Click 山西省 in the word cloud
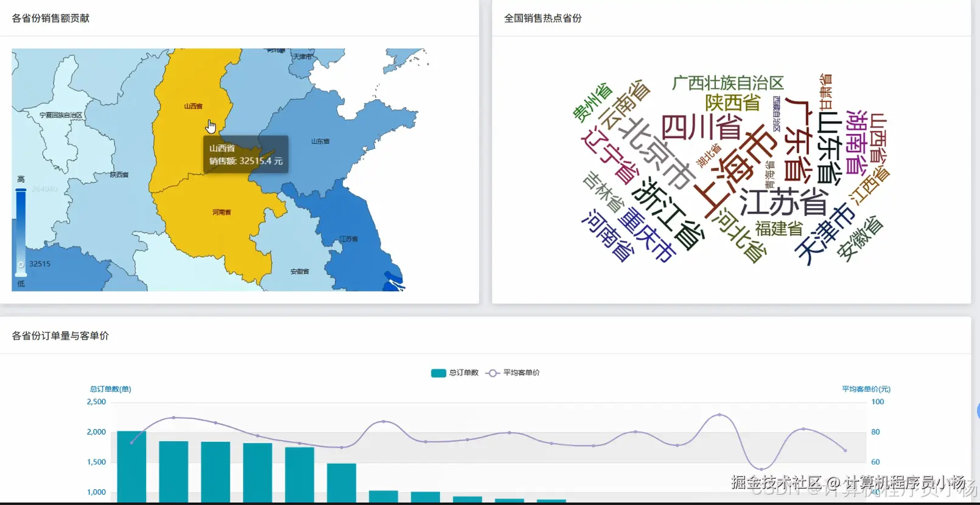The image size is (980, 505). (x=878, y=138)
